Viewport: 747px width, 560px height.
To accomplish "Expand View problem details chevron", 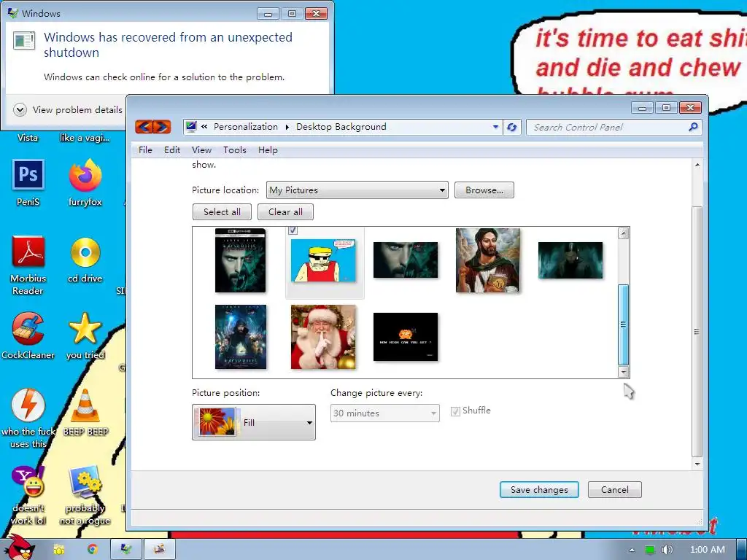I will point(20,110).
